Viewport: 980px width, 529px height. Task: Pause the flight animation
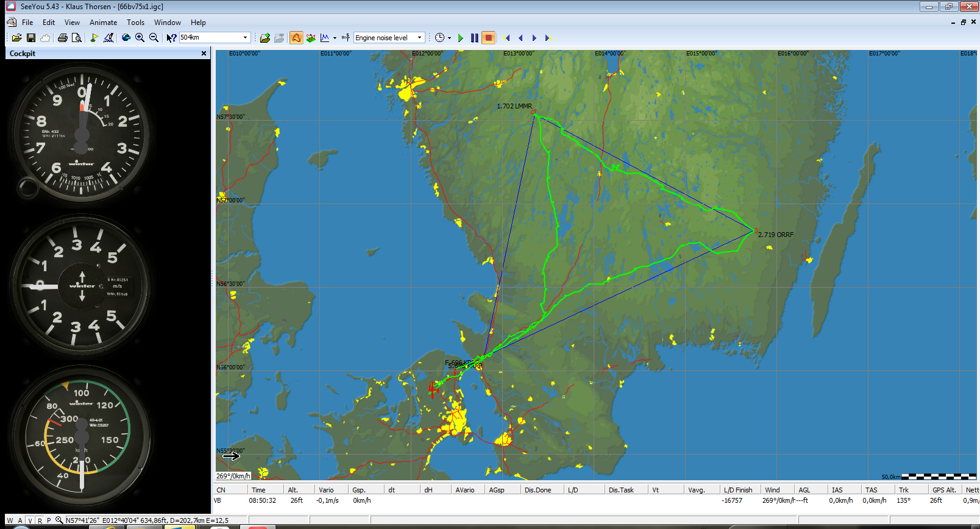pos(475,38)
